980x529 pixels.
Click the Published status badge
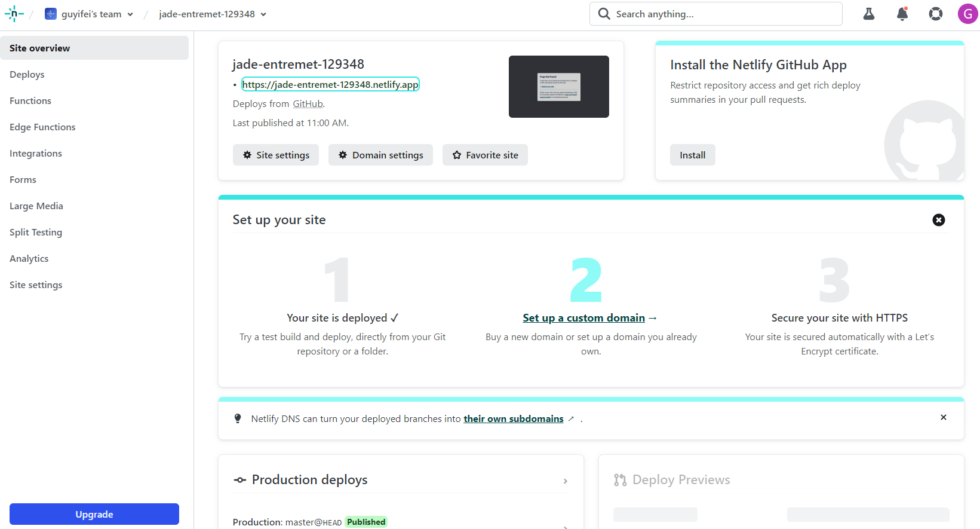coord(366,522)
